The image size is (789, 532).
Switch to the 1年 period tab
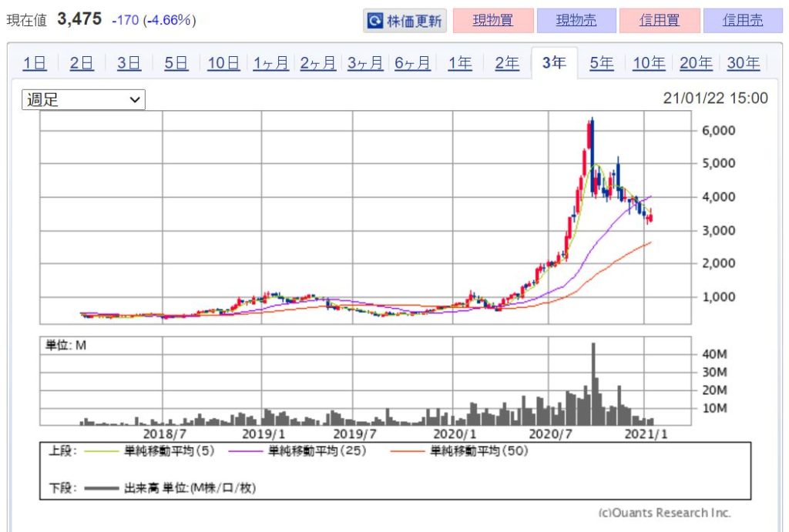(x=460, y=63)
